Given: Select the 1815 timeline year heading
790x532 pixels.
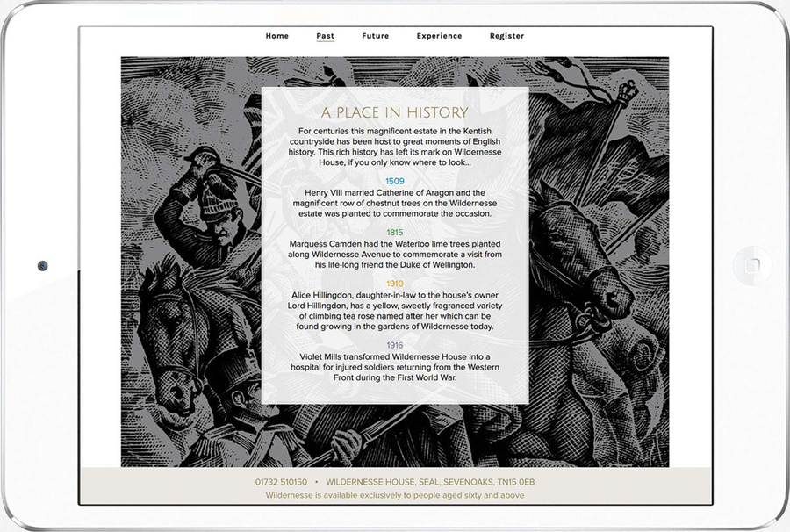Looking at the screenshot, I should tap(395, 233).
